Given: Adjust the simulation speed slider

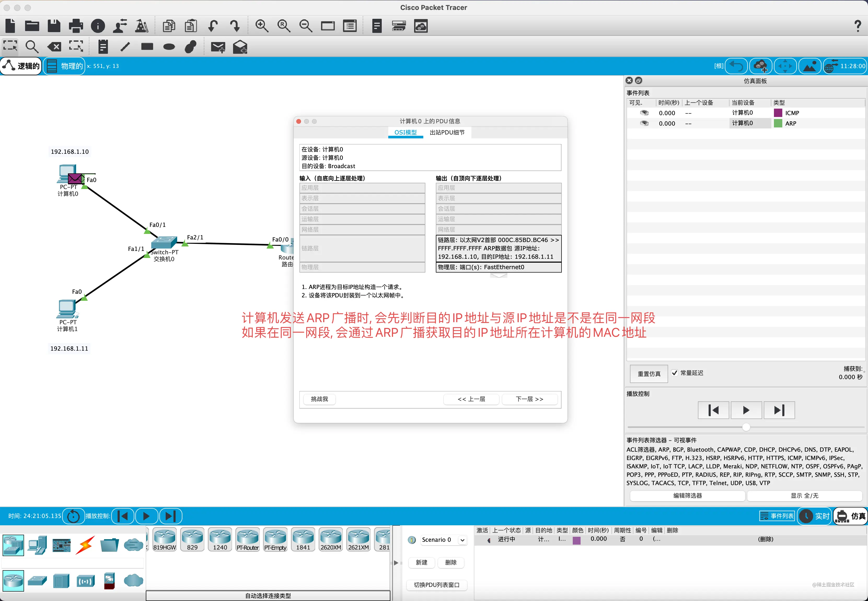Looking at the screenshot, I should 746,427.
